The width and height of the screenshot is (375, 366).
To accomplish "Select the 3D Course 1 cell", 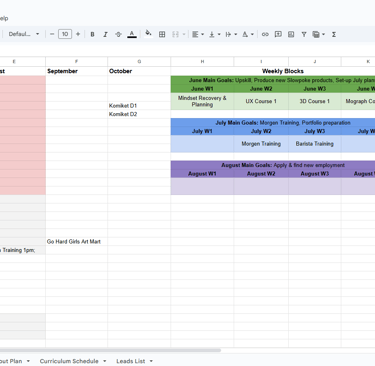I will [x=315, y=101].
